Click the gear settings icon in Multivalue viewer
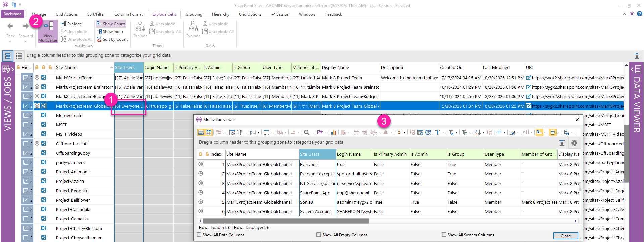 click(x=574, y=143)
